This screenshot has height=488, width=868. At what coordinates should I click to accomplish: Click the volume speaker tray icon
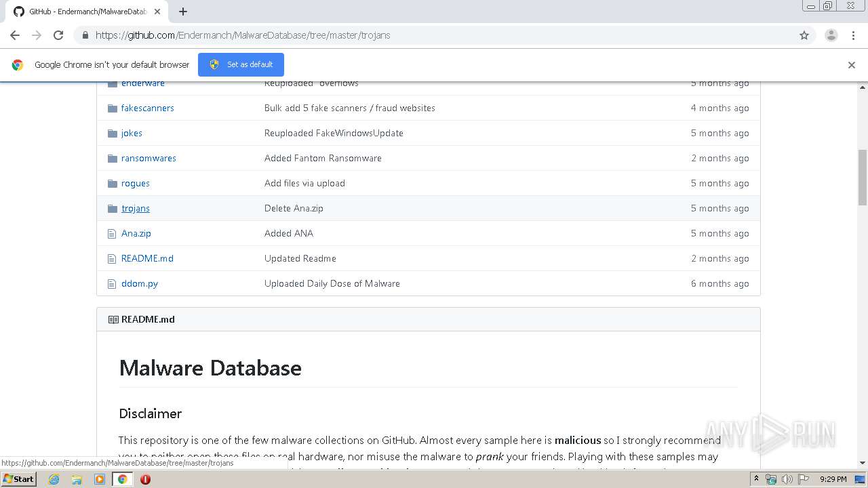[787, 479]
